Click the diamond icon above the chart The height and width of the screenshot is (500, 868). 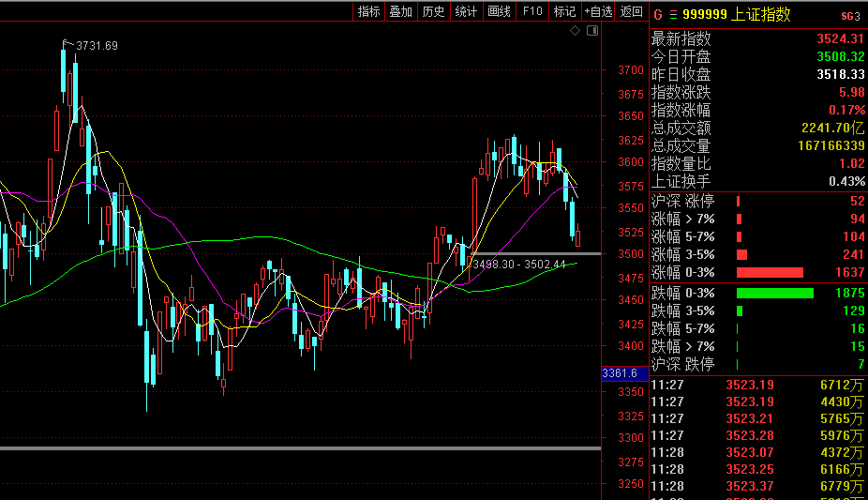tap(576, 31)
